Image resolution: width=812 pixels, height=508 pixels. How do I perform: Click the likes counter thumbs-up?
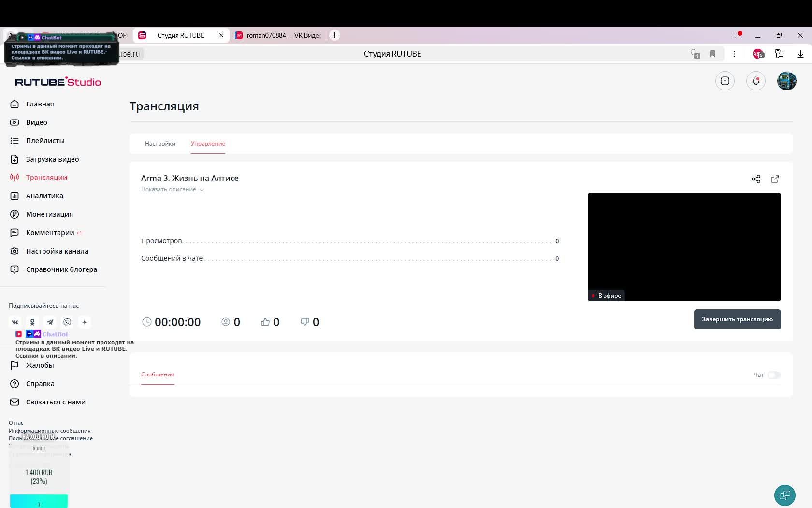pyautogui.click(x=270, y=322)
